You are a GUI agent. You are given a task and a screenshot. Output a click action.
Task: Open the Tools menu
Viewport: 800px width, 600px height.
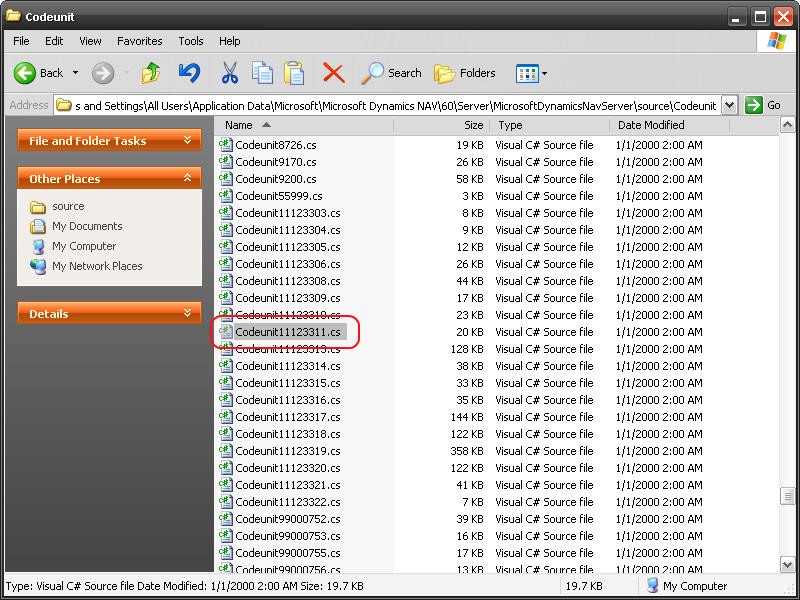(x=191, y=41)
